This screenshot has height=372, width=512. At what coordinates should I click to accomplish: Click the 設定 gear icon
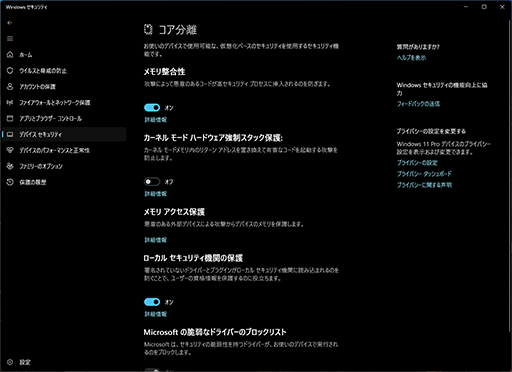point(10,362)
